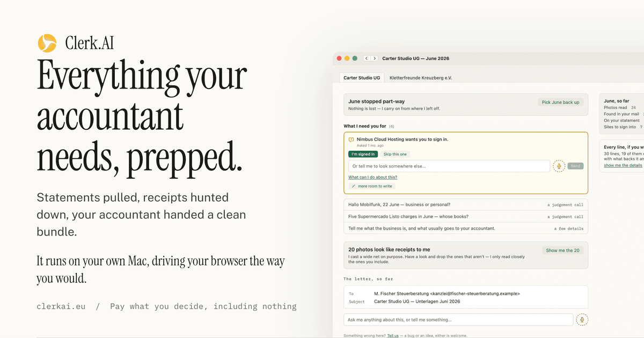
Task: Choose Skip this one
Action: [395, 155]
